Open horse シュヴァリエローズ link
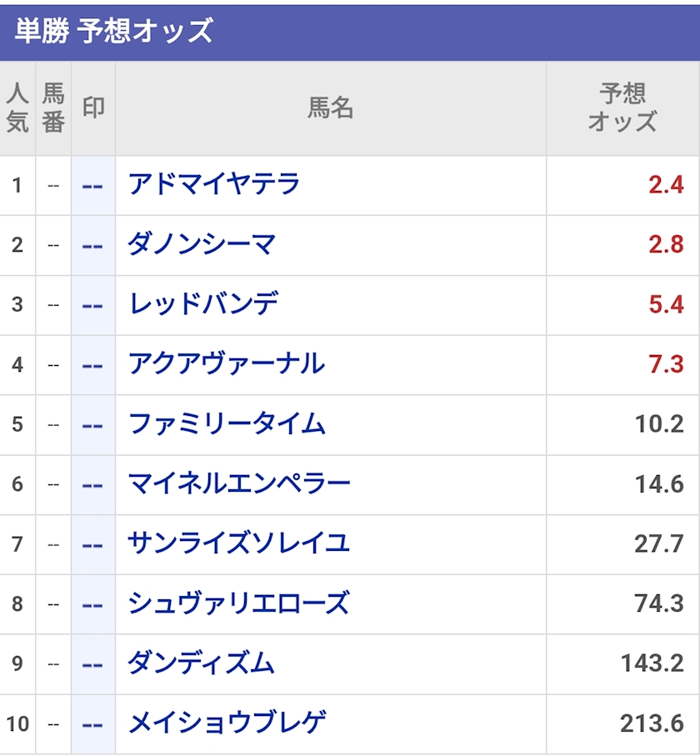Image resolution: width=700 pixels, height=756 pixels. click(x=238, y=603)
